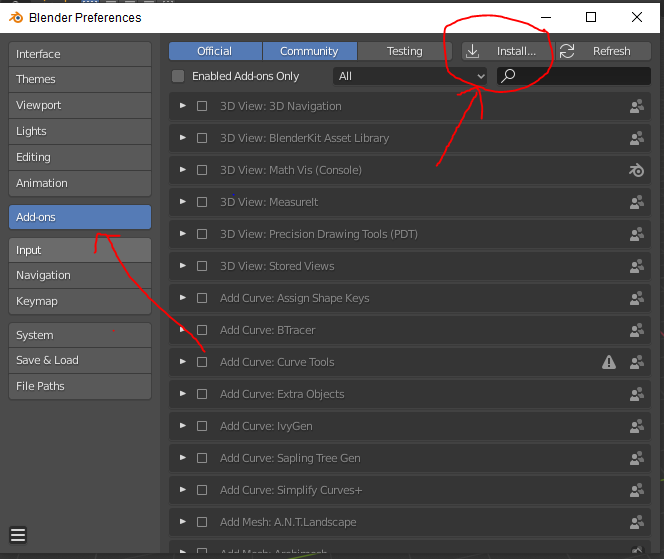The height and width of the screenshot is (559, 664).
Task: Click community icon on MeasureIt row
Action: tap(636, 202)
